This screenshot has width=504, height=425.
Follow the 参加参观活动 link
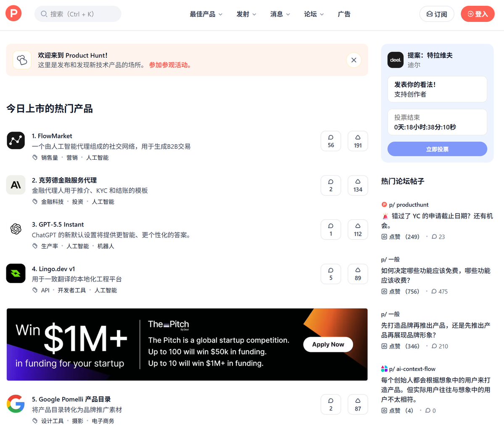pos(171,65)
